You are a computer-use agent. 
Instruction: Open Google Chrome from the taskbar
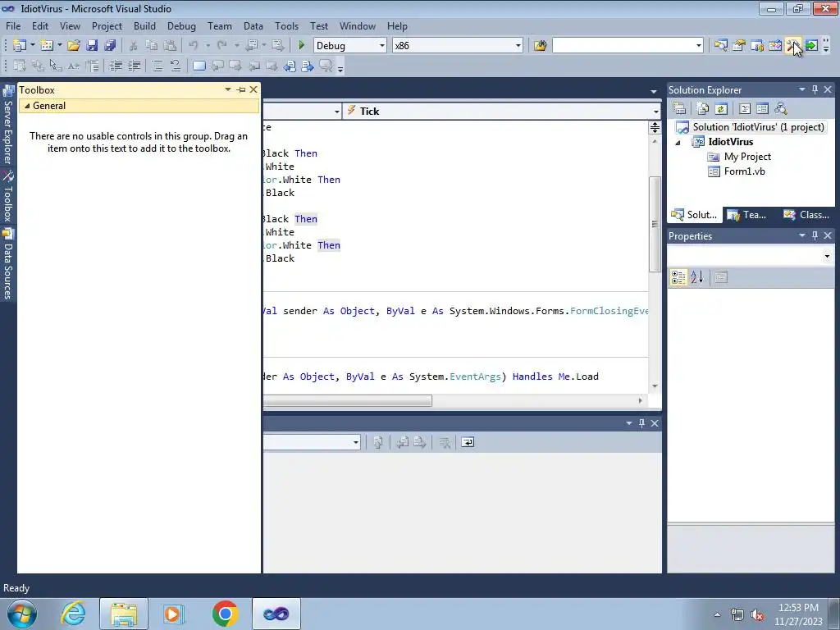[225, 614]
